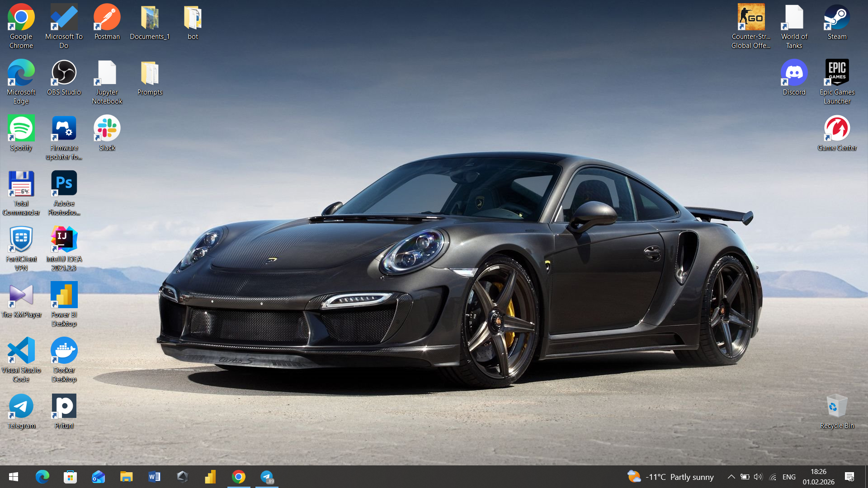Open File Explorer from the taskbar
This screenshot has height=488, width=868.
(x=126, y=477)
